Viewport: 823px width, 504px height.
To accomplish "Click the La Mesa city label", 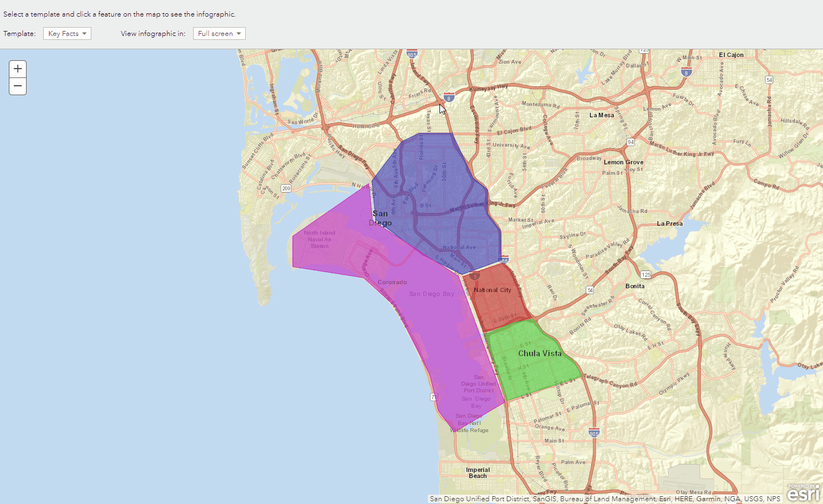I will click(602, 115).
